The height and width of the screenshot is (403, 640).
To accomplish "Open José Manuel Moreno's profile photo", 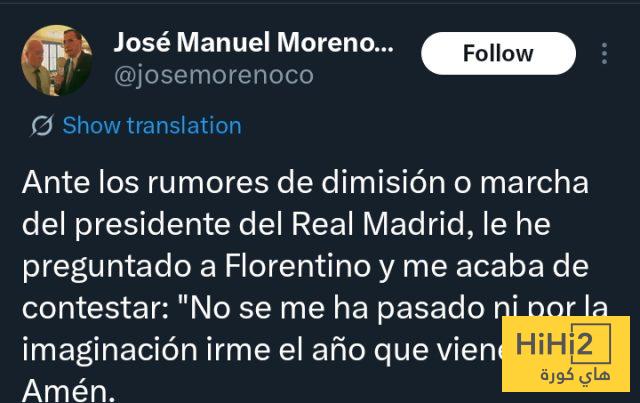I will pyautogui.click(x=55, y=60).
